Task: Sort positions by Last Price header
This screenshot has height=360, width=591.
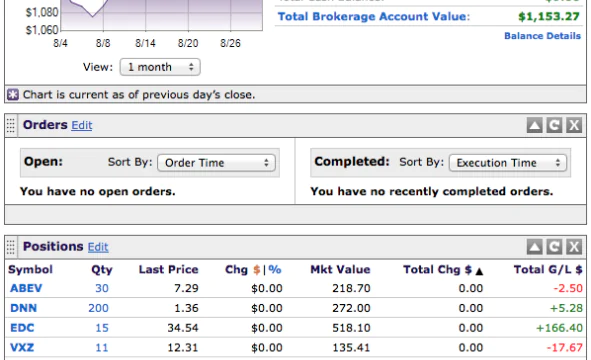Action: click(x=168, y=270)
